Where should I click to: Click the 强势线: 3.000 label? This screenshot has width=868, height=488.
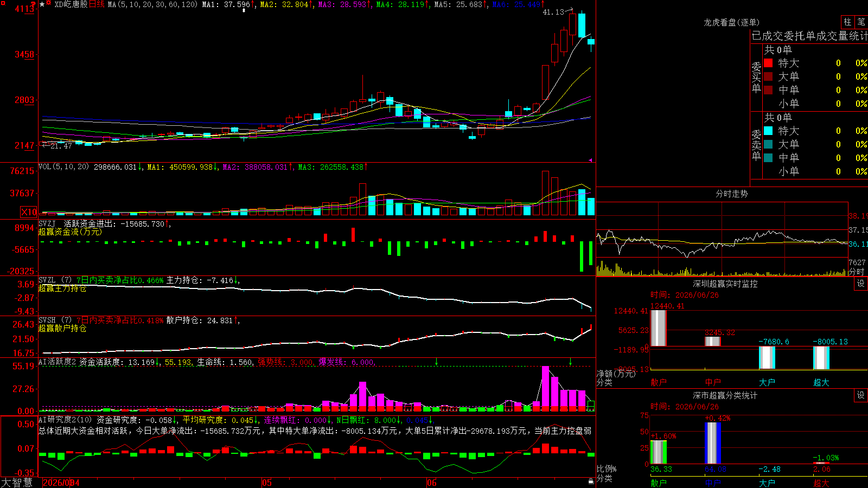tap(285, 362)
